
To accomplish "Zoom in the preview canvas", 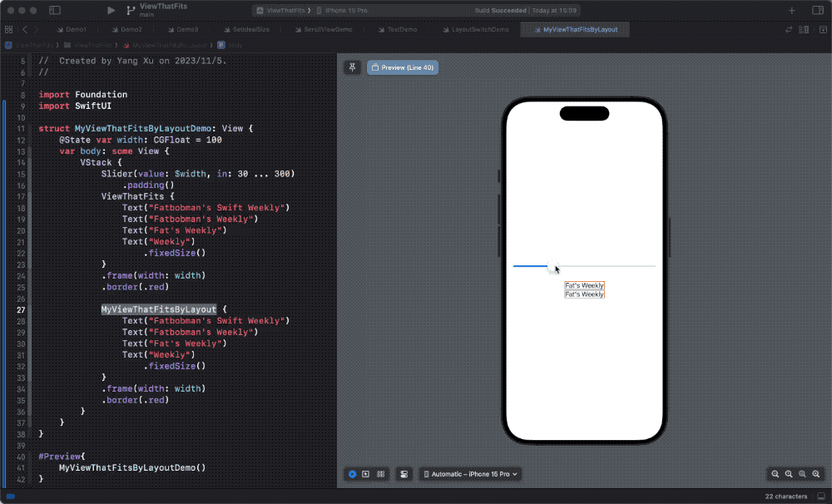I will tap(816, 474).
